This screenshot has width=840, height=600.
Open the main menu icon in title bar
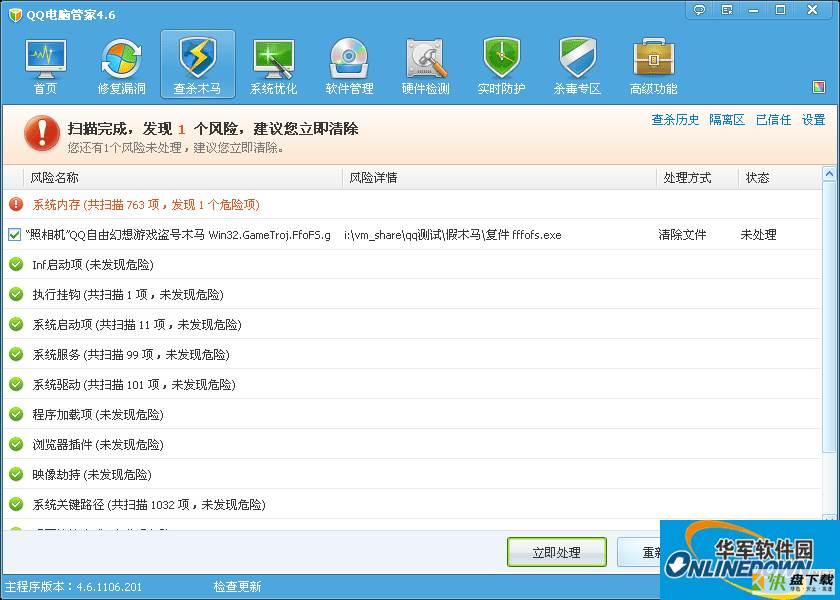coord(727,10)
